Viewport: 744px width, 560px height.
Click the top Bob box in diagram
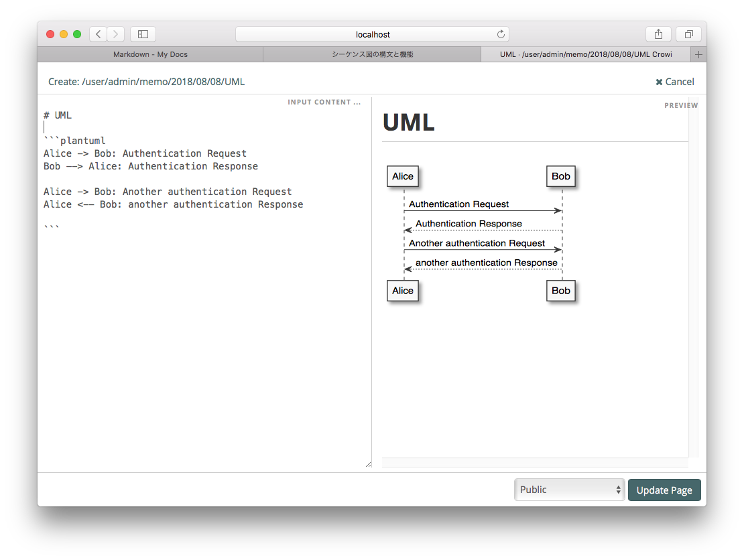pyautogui.click(x=561, y=176)
